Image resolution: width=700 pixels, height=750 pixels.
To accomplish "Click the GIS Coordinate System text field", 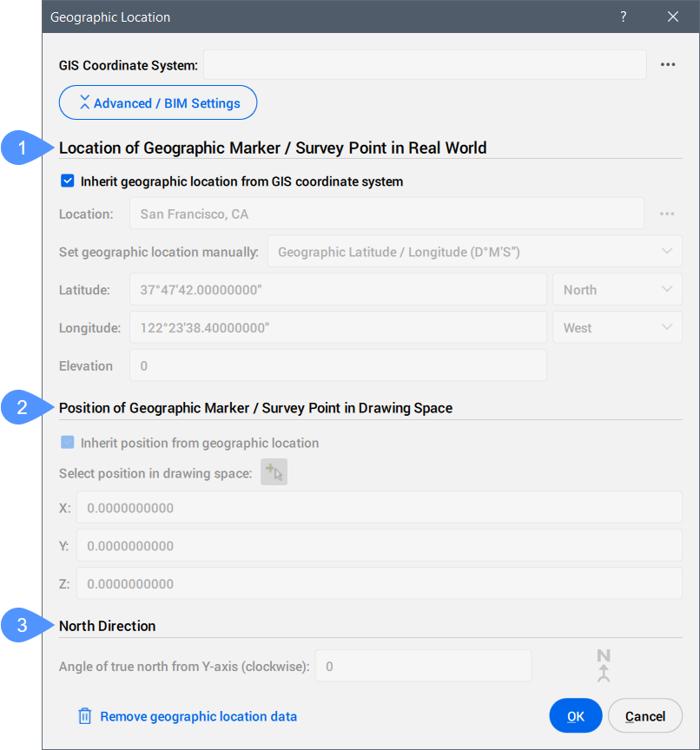I will (x=425, y=65).
